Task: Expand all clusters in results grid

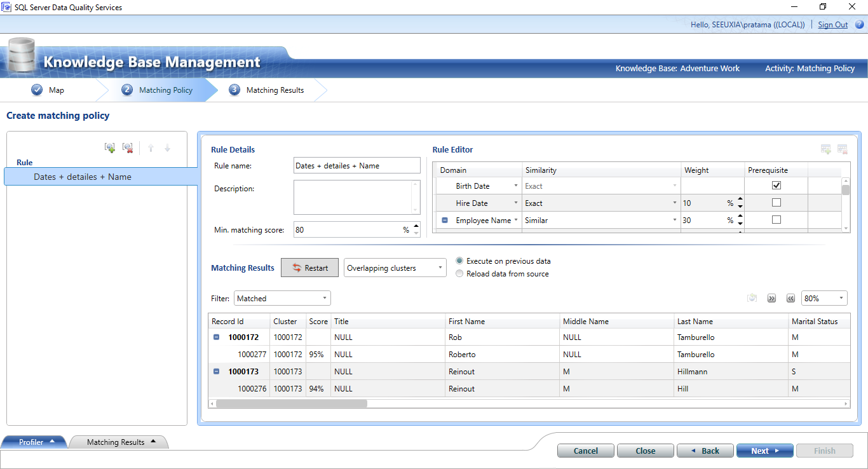Action: point(772,298)
